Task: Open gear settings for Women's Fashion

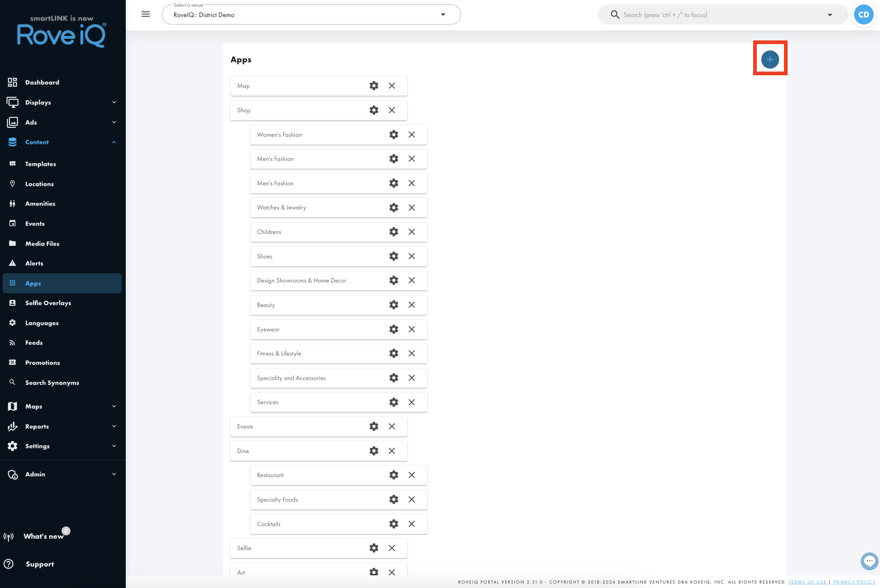Action: (394, 134)
